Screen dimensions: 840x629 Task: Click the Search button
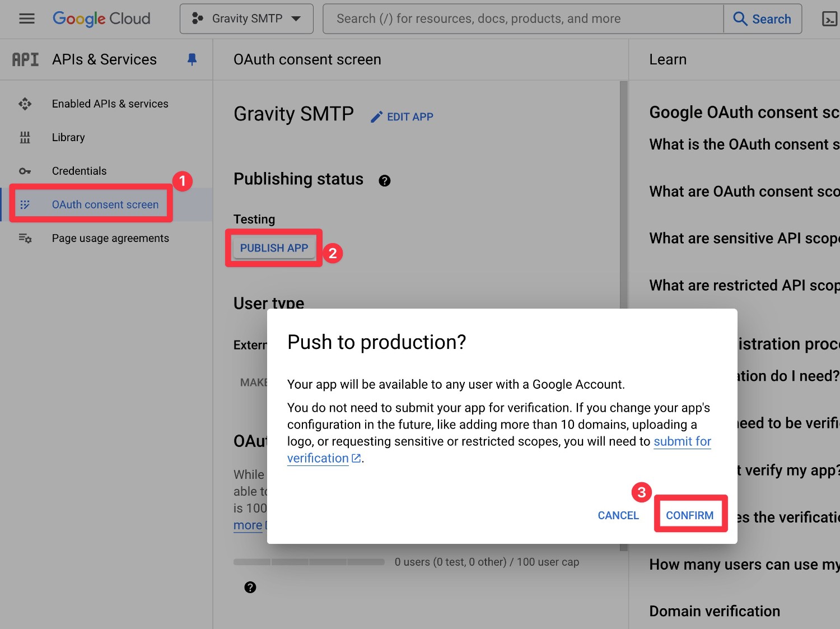pyautogui.click(x=763, y=18)
